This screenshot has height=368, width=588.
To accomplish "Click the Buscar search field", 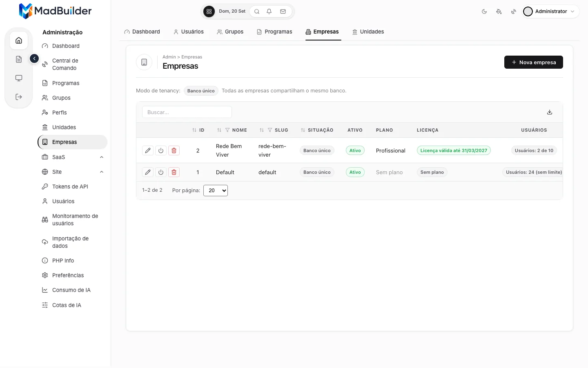I will [187, 112].
